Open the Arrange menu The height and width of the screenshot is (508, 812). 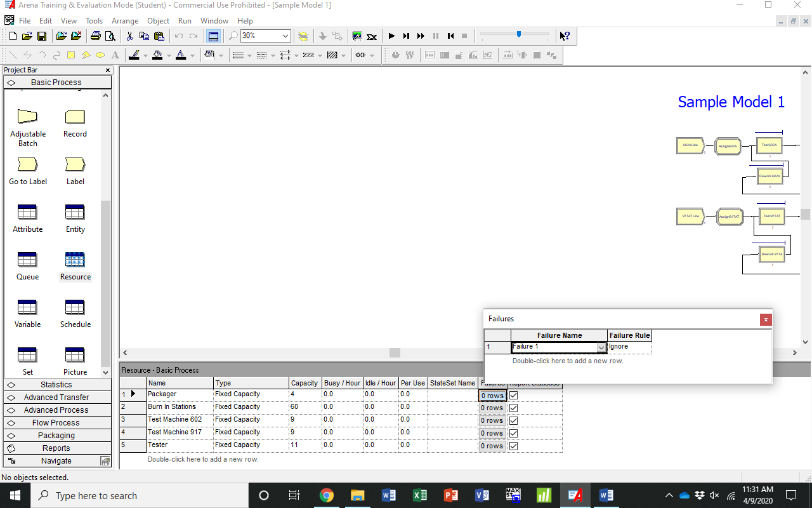click(125, 21)
